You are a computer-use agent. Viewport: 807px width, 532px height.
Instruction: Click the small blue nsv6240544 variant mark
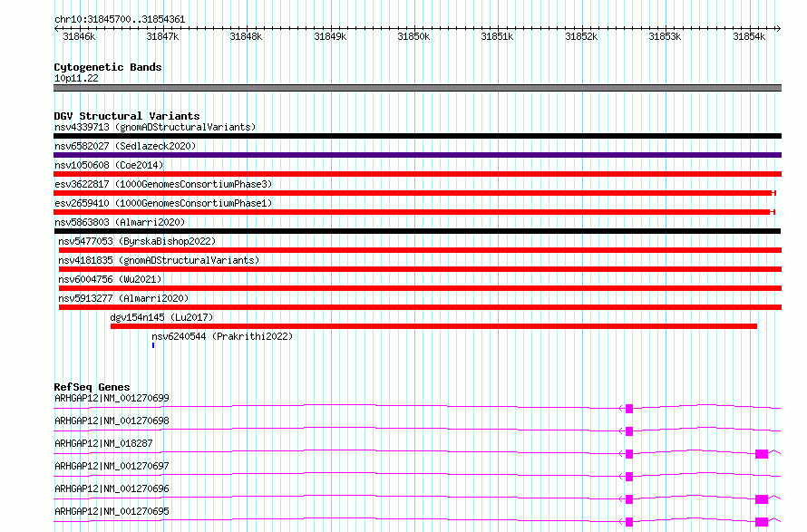pyautogui.click(x=153, y=345)
